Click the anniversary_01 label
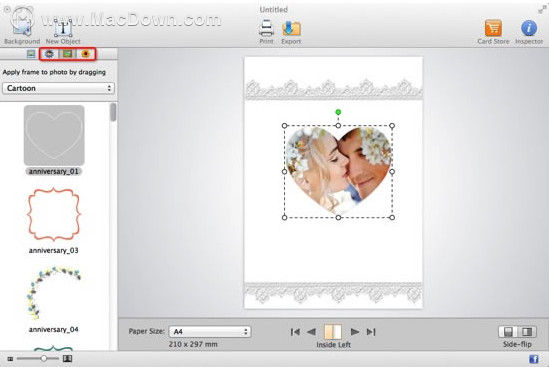549x367 pixels. point(54,171)
